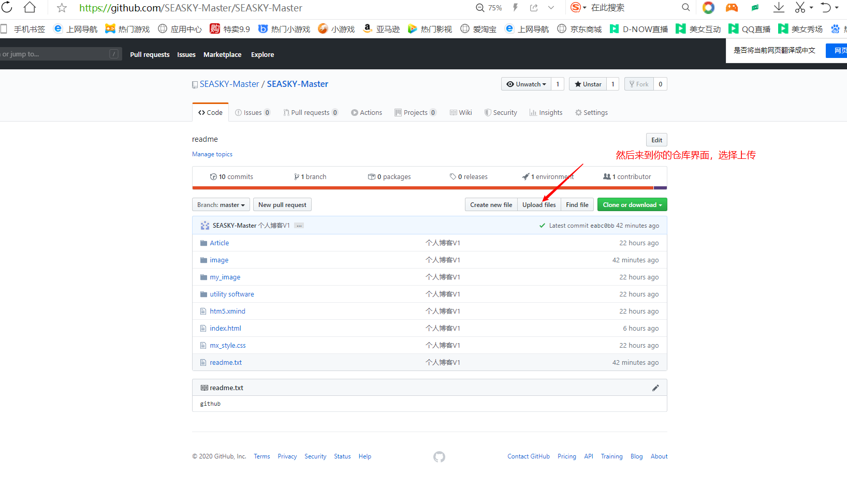The image size is (847, 504).
Task: Open the browser downloads icon
Action: tap(778, 7)
